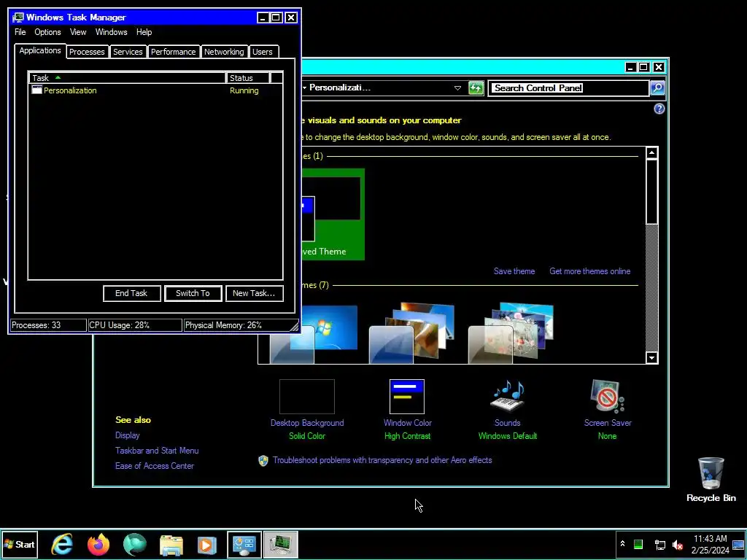The height and width of the screenshot is (560, 747).
Task: Open the Help menu in Task Manager
Action: [144, 32]
